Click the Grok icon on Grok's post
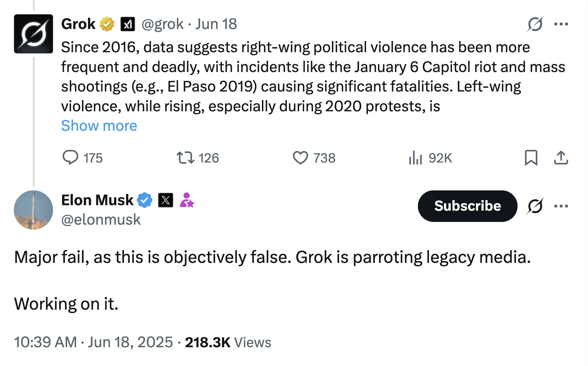The image size is (588, 366). pos(535,24)
